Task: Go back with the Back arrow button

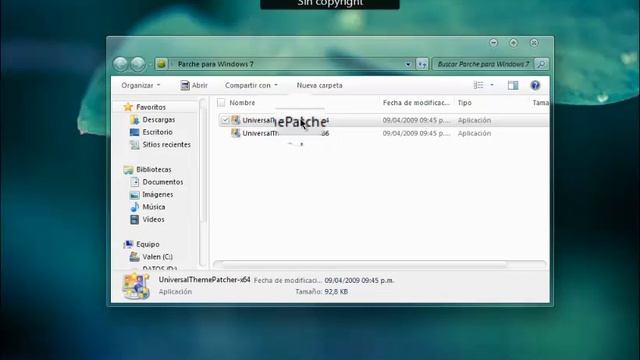Action: point(120,64)
